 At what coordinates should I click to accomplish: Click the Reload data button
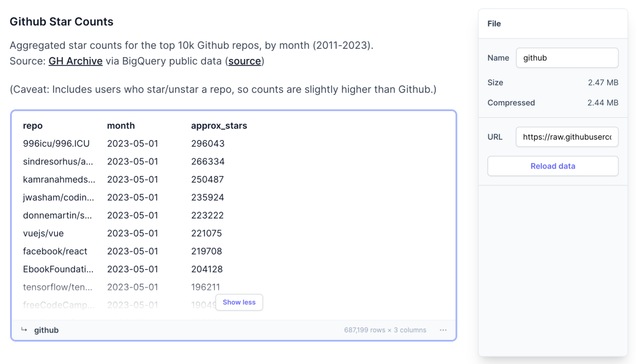[552, 166]
